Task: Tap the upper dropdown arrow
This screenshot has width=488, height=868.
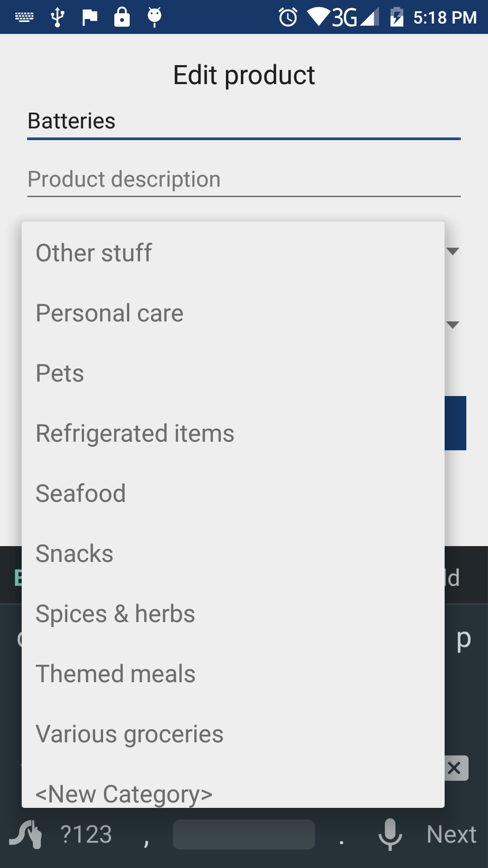Action: pyautogui.click(x=453, y=251)
